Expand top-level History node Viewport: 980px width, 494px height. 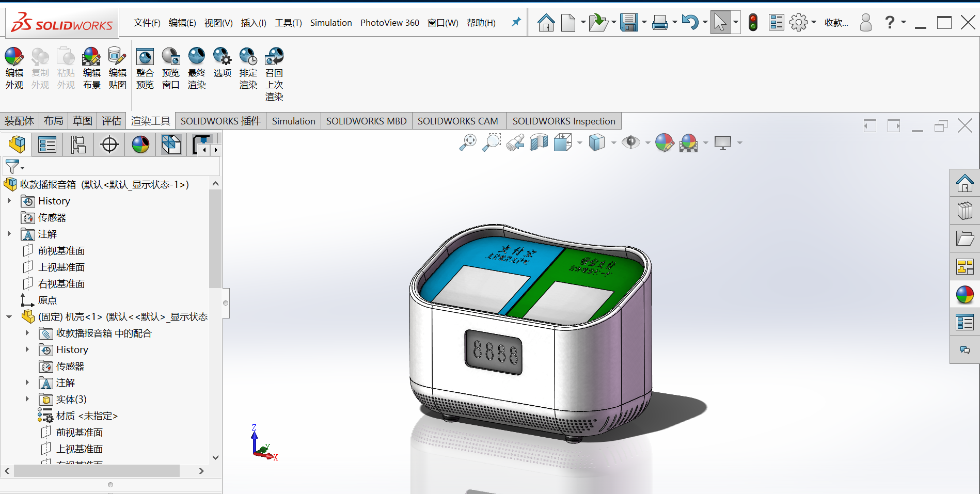point(9,201)
